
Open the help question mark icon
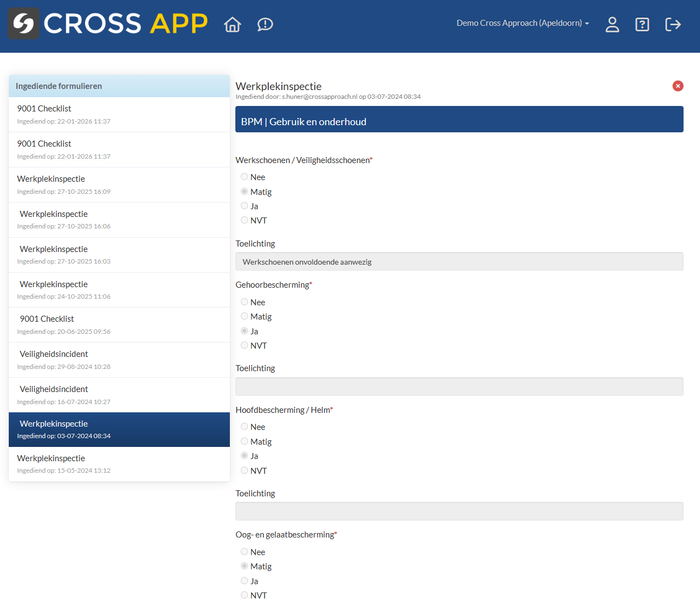[642, 24]
